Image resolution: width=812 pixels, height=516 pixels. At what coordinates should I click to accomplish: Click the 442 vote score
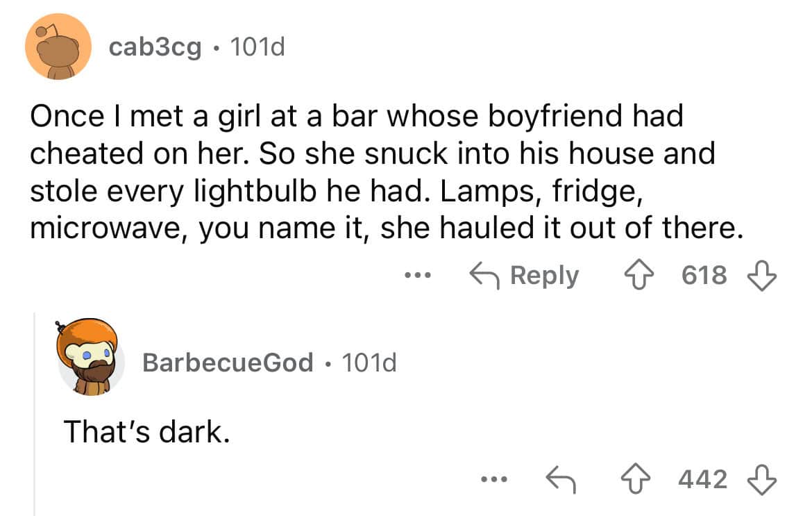[x=704, y=479]
